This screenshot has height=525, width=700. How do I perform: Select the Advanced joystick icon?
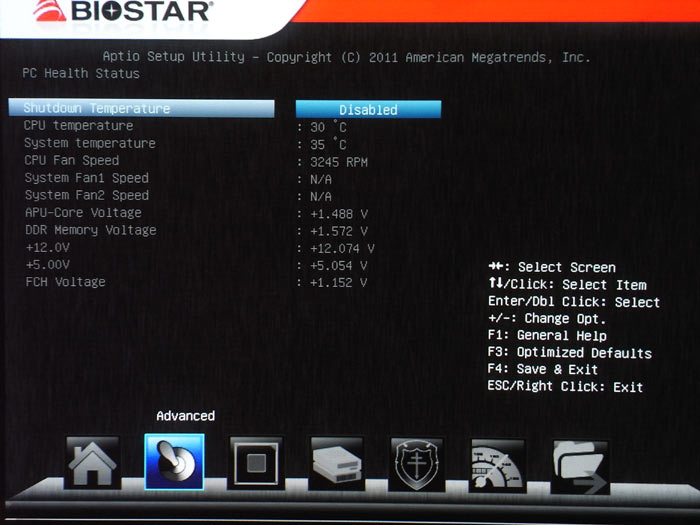point(175,462)
